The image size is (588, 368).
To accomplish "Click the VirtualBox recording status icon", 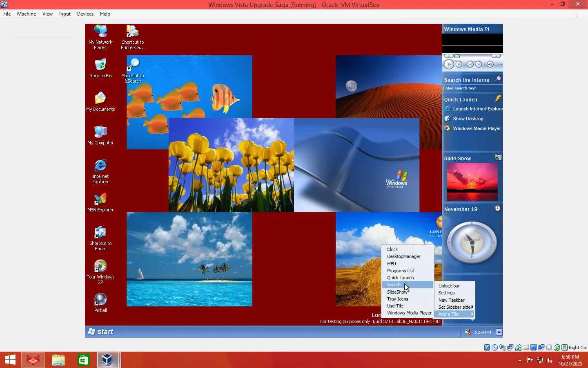I will 541,348.
